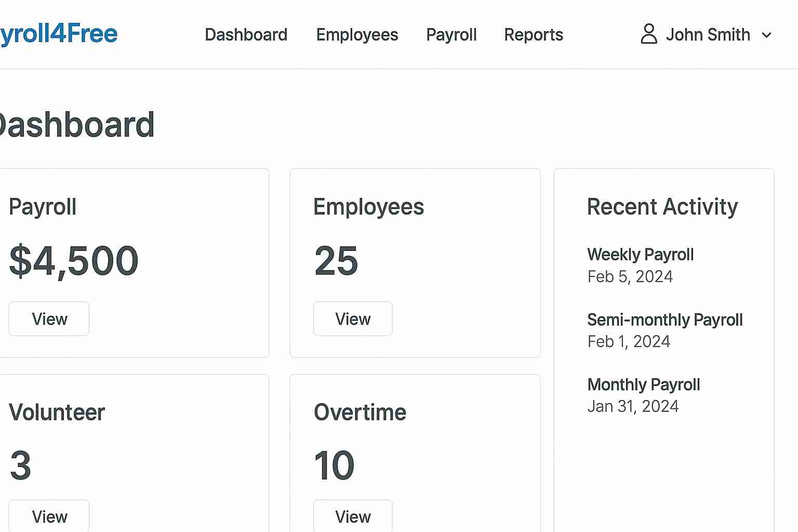Open the Employees navigation item
This screenshot has height=532, width=798.
click(357, 35)
